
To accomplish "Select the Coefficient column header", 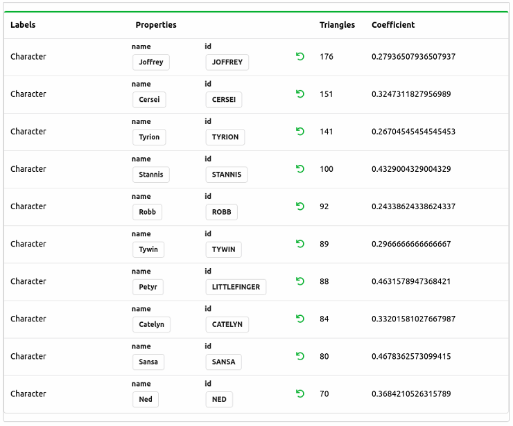I will point(393,25).
